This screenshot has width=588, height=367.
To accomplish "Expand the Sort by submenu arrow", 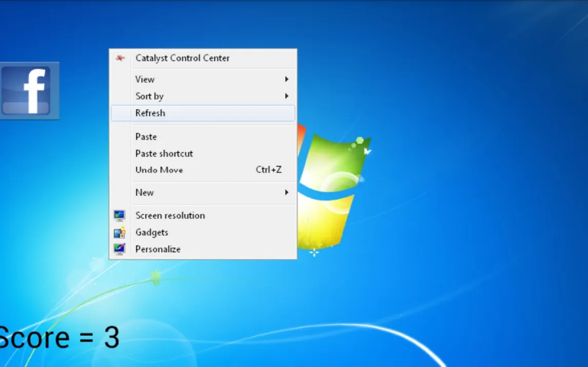I will (x=286, y=96).
